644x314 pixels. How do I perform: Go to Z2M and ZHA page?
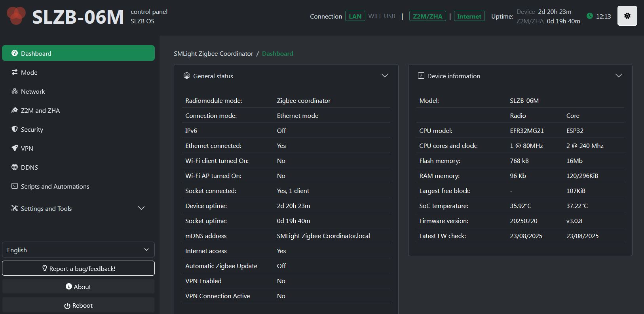(40, 110)
